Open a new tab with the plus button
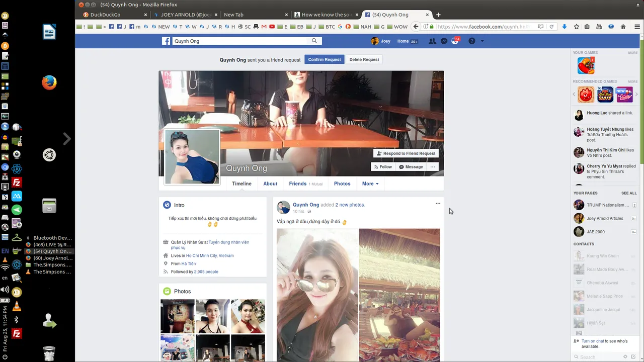 point(438,15)
